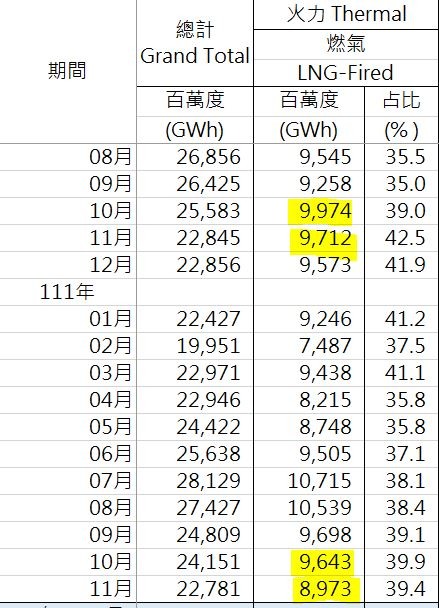Click percentage cell 41.1
Image resolution: width=439 pixels, height=608 pixels.
[x=405, y=373]
